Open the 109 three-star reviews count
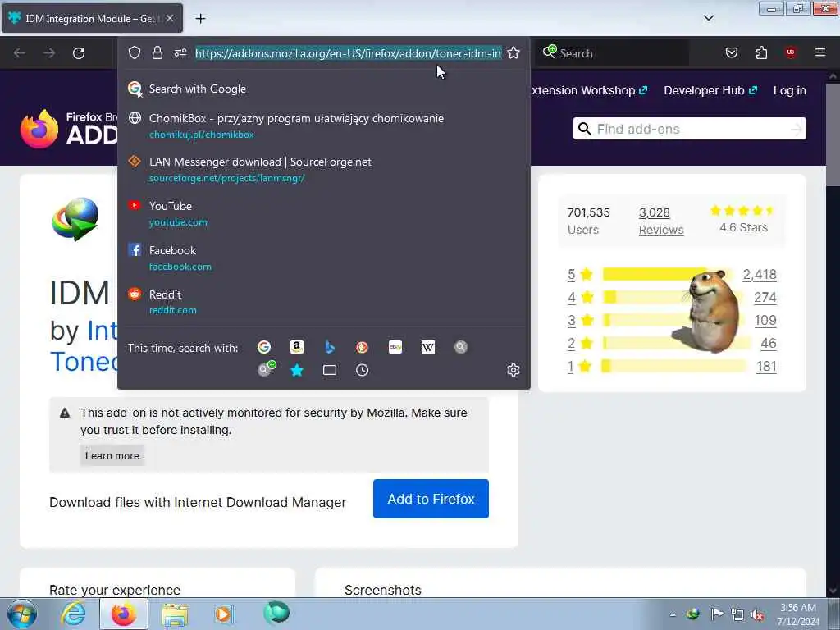 coord(765,320)
